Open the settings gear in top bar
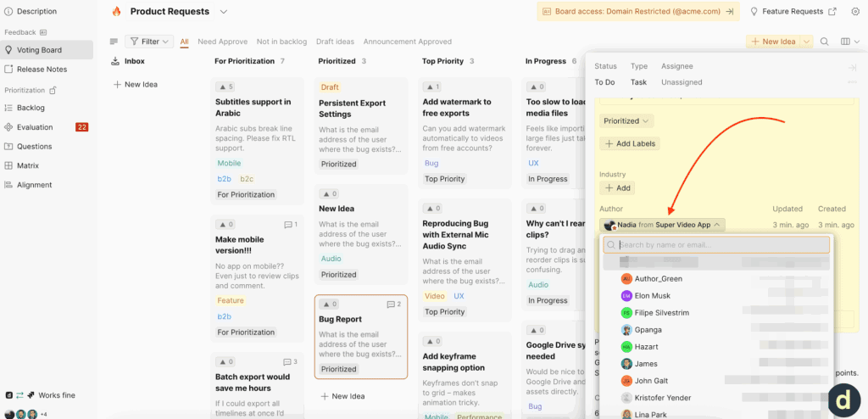868x419 pixels. click(x=855, y=12)
